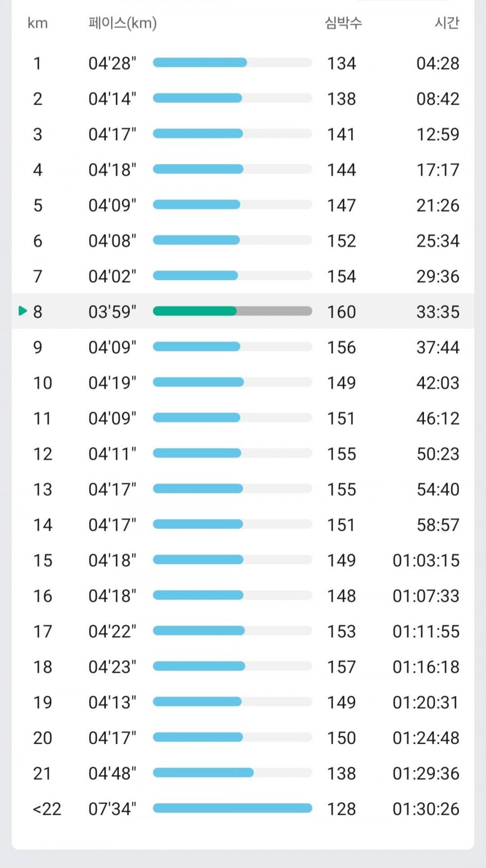Click the time 42:03 entry
The height and width of the screenshot is (868, 486).
438,383
